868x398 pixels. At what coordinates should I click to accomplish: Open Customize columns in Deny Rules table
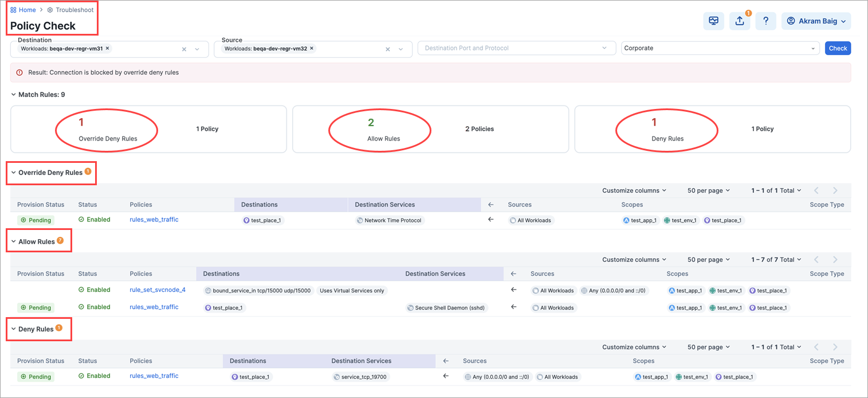pos(634,347)
